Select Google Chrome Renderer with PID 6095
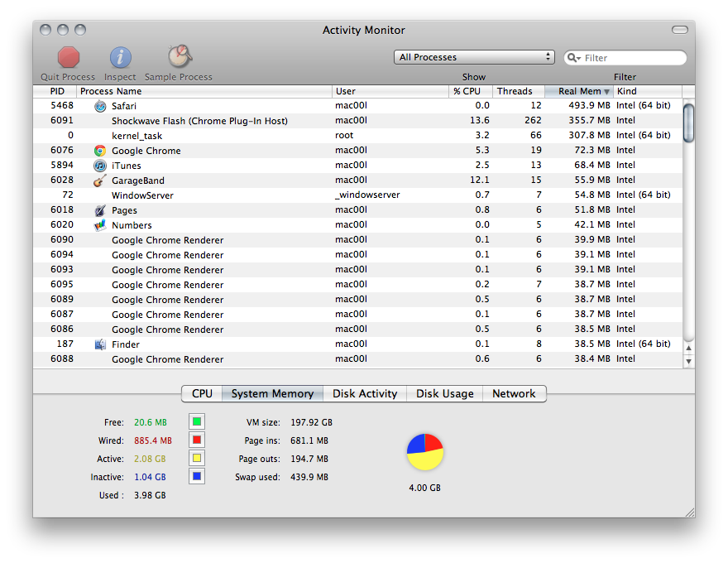 [357, 284]
